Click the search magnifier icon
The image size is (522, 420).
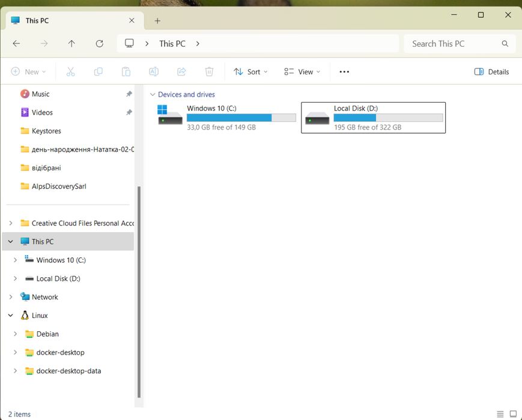(505, 44)
